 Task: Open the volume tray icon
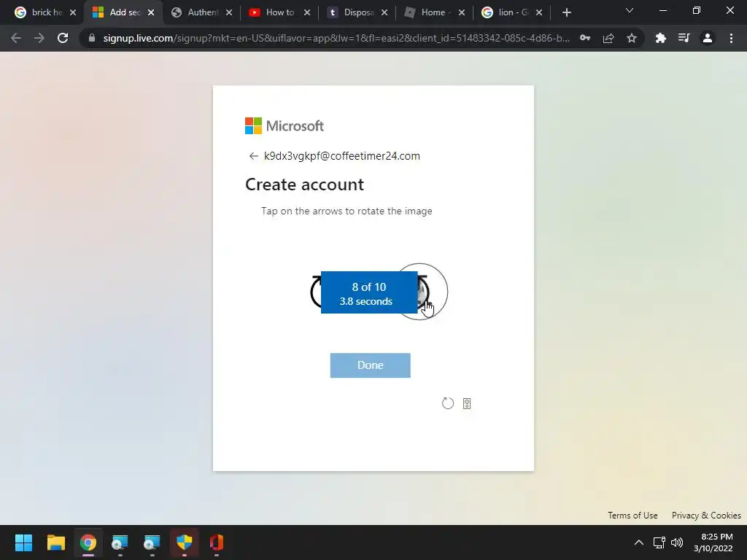(x=676, y=542)
